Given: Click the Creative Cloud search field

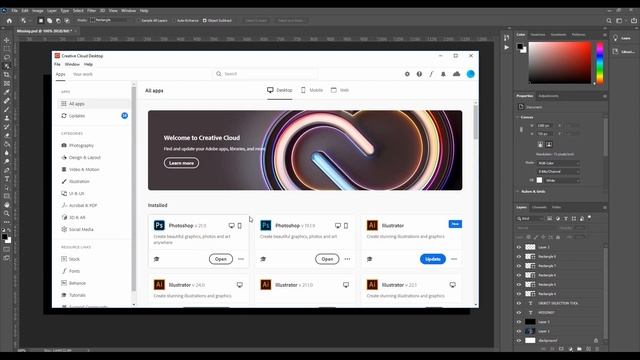Looking at the screenshot, I should coord(265,74).
